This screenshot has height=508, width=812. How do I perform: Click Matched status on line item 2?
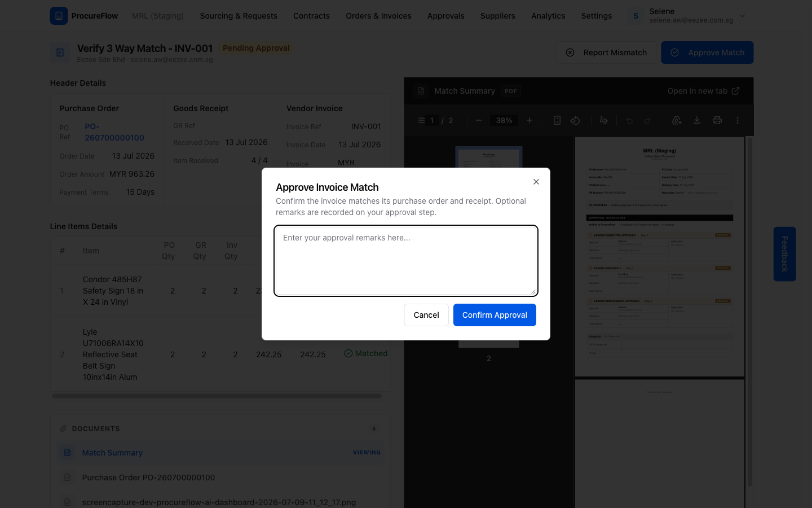366,353
